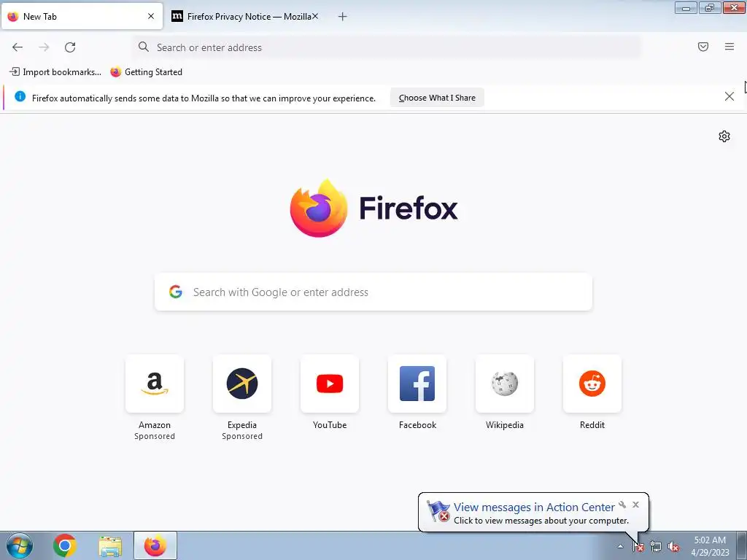Close the Action Center balloon
747x560 pixels.
click(635, 505)
